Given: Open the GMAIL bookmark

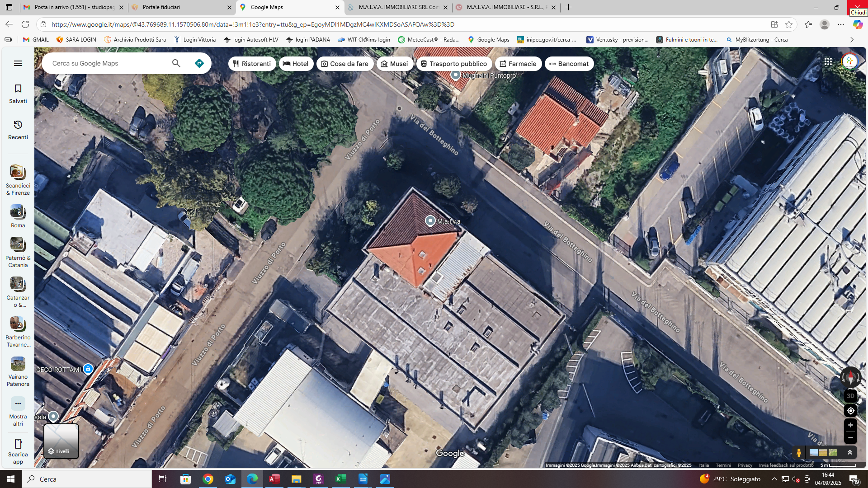Looking at the screenshot, I should [36, 40].
